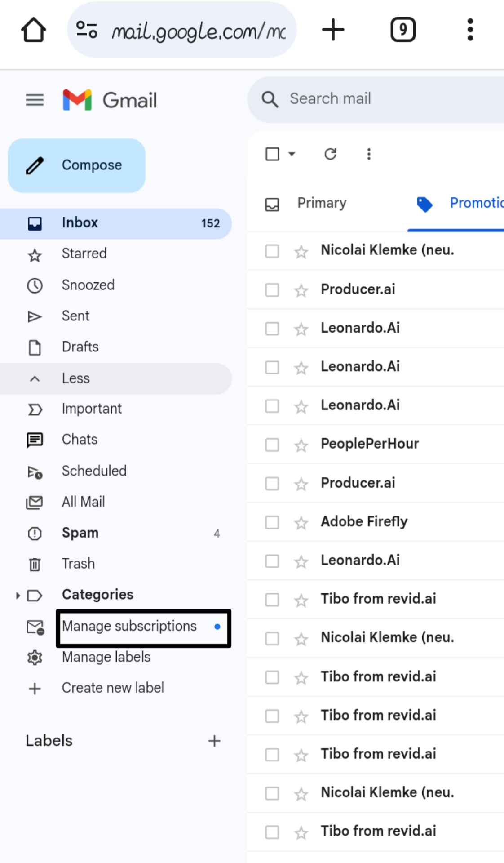Click the browser home icon

point(33,30)
